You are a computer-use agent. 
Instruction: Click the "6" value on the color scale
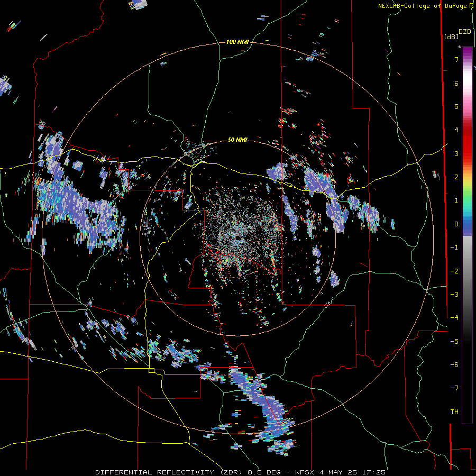(456, 83)
